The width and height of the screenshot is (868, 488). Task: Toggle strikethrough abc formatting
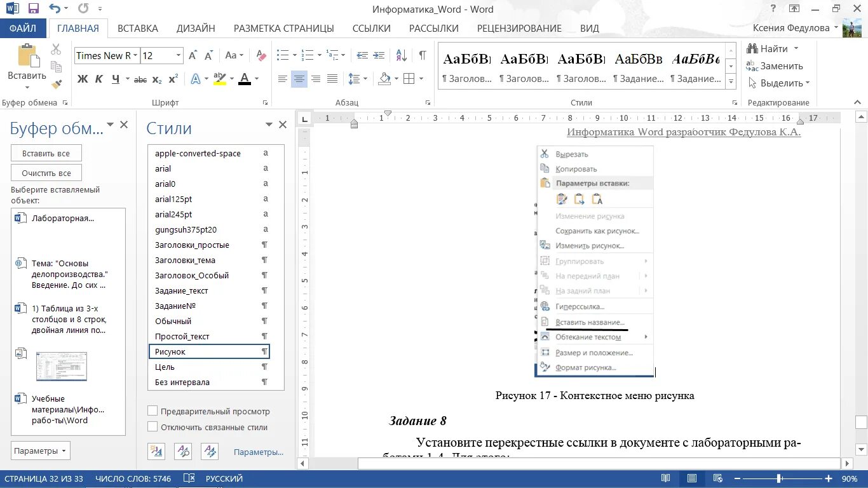click(x=140, y=79)
